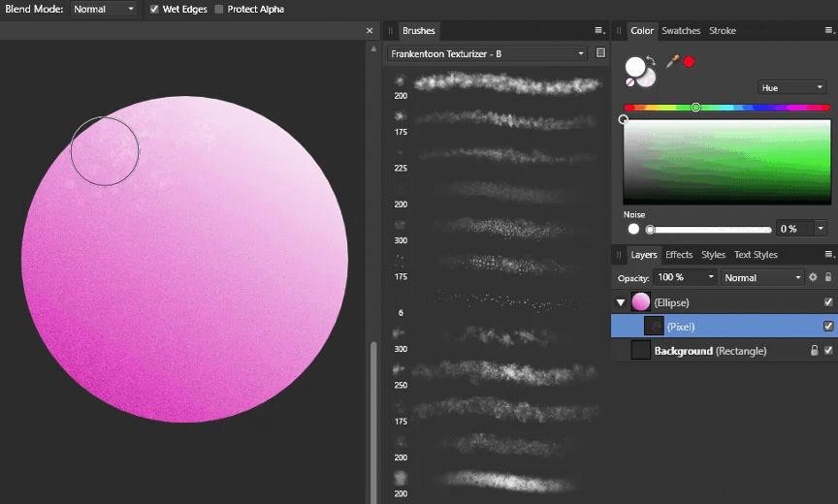Click the Noise 0 % value field
This screenshot has width=838, height=504.
[794, 229]
